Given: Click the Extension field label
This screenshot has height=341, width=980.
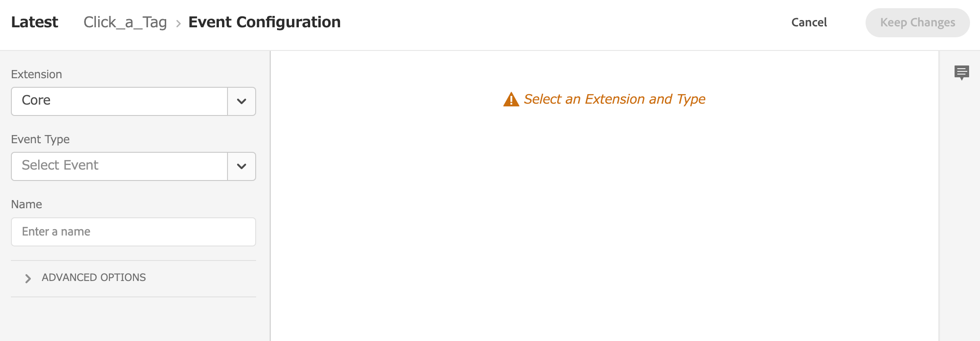Looking at the screenshot, I should pyautogui.click(x=36, y=75).
